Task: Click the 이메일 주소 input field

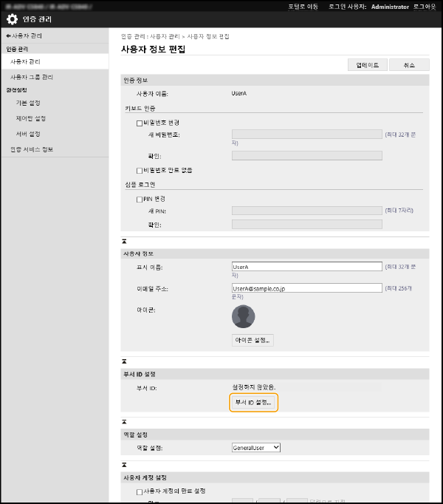Action: (x=306, y=288)
